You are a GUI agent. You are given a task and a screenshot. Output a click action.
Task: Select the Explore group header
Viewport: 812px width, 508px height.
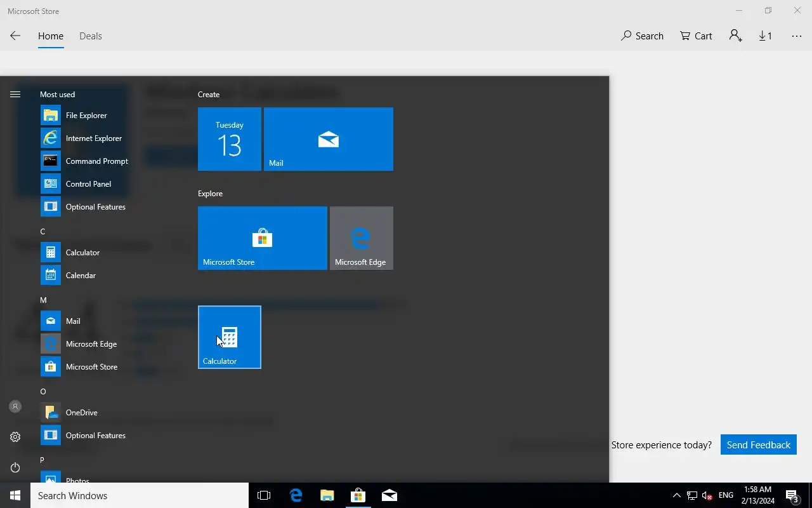pyautogui.click(x=210, y=194)
